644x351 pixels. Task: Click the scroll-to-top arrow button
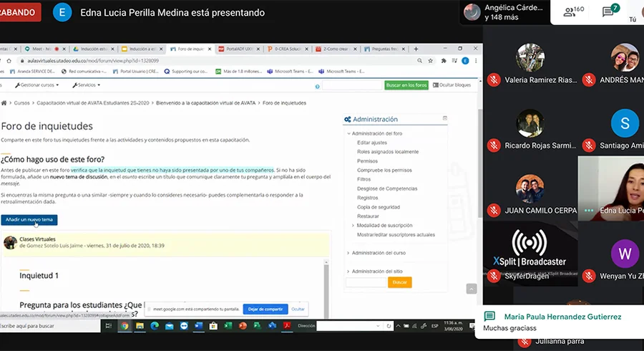472,289
